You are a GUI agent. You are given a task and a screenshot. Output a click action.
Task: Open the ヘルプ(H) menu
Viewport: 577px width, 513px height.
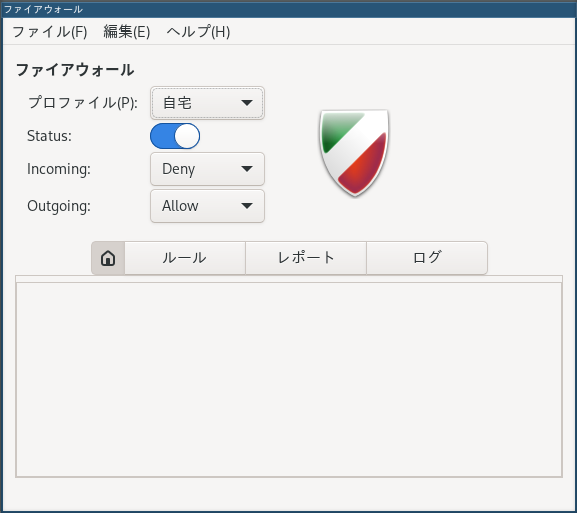(x=198, y=32)
